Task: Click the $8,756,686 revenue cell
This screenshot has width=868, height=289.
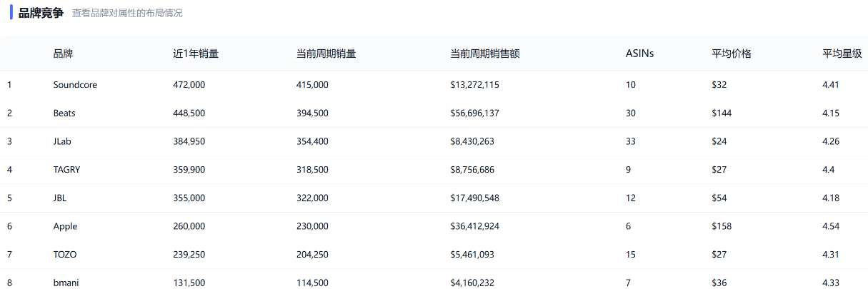Action: (472, 170)
